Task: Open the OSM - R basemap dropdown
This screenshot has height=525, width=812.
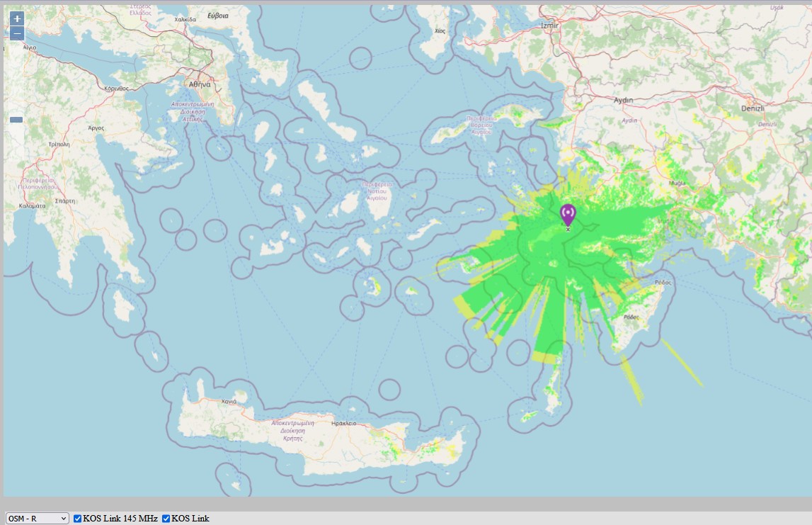Action: [x=38, y=518]
